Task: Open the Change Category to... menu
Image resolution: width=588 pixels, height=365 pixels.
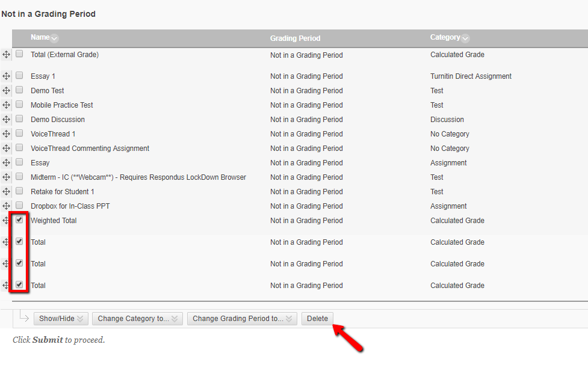Action: (137, 319)
